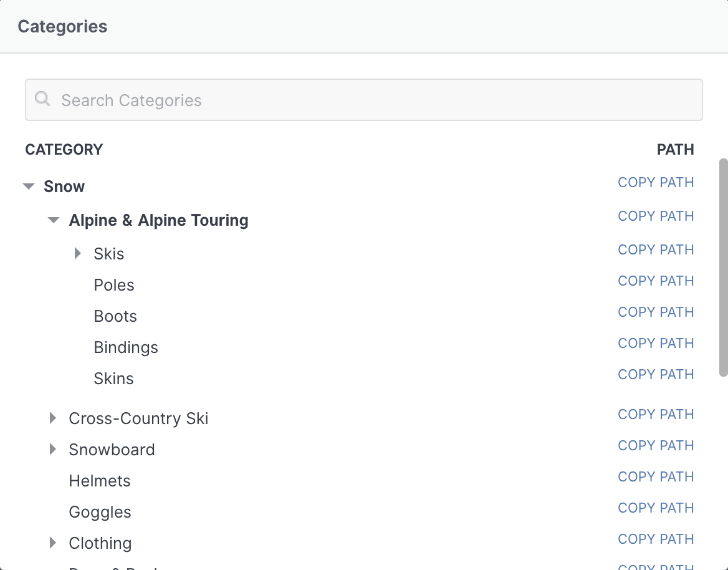
Task: Copy path for Poles
Action: point(656,281)
